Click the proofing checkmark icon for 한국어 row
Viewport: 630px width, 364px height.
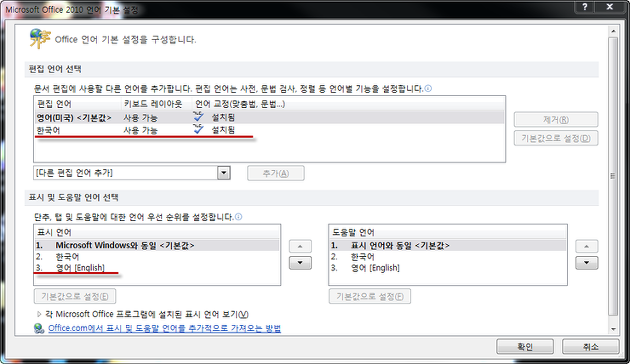[198, 129]
